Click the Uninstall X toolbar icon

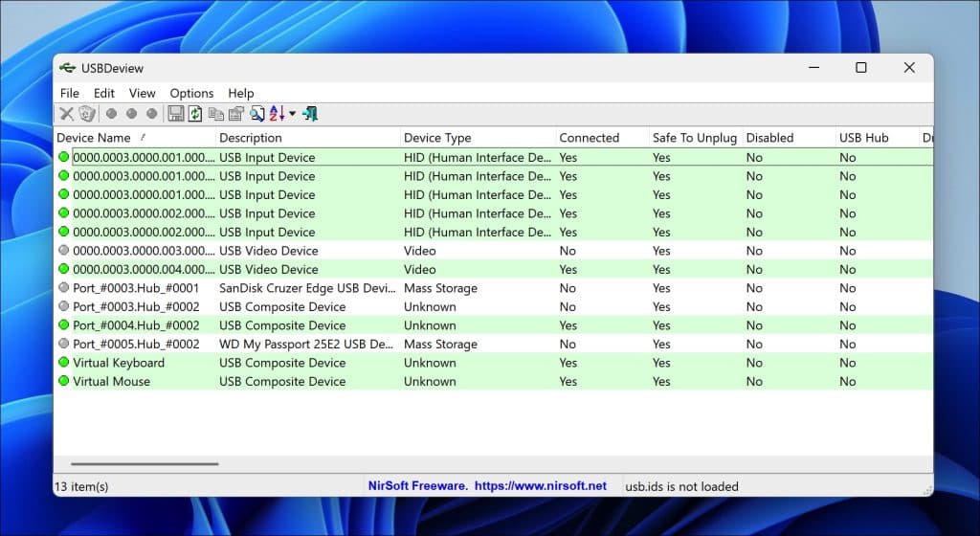click(x=66, y=114)
